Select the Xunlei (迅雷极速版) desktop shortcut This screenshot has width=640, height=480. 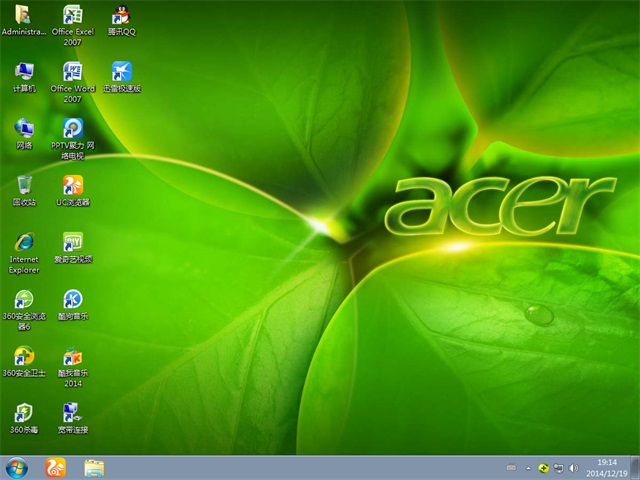pos(121,72)
